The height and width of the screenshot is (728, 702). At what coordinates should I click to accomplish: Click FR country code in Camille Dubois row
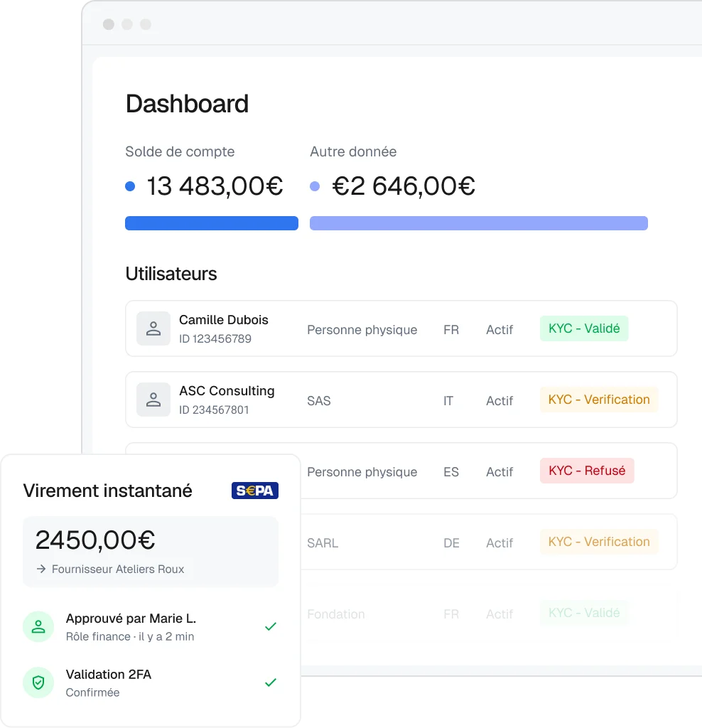click(x=451, y=330)
